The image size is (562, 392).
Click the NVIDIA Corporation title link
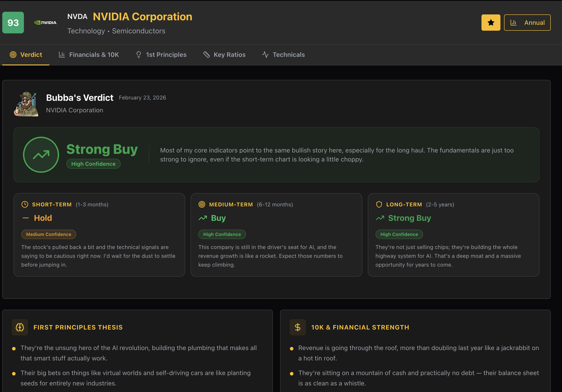[x=143, y=17]
